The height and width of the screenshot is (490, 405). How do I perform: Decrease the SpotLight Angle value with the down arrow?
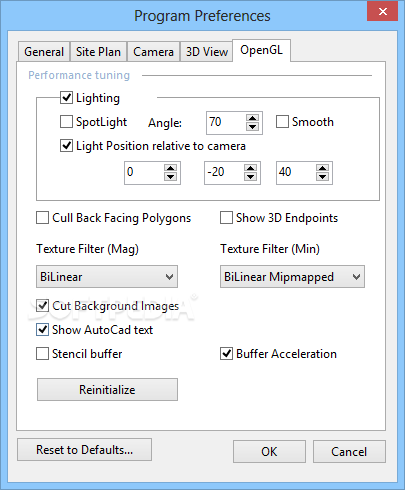(252, 127)
